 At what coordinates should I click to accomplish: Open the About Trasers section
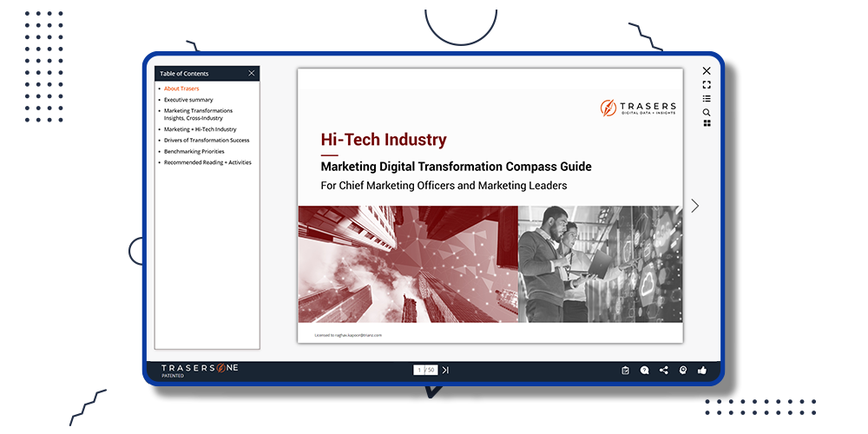point(181,89)
